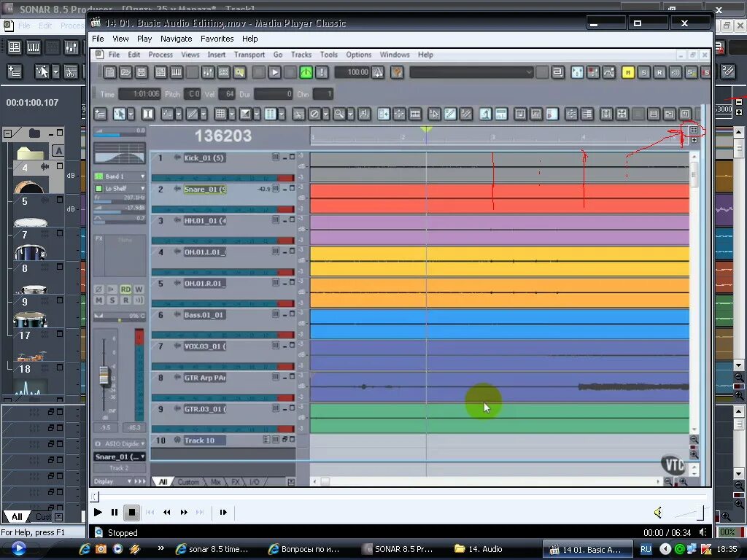Toggle the inspector Write automation W button

click(139, 289)
